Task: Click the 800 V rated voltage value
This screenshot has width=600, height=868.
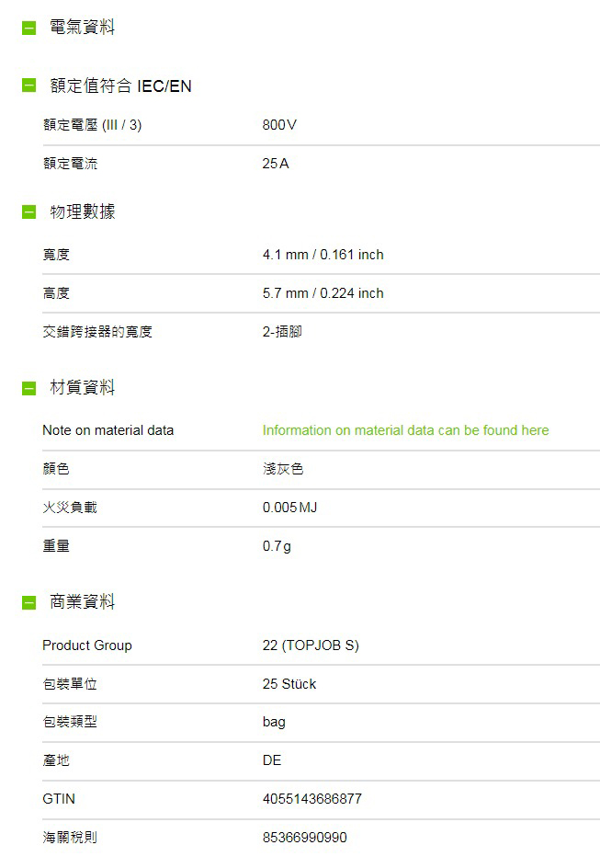Action: coord(280,125)
